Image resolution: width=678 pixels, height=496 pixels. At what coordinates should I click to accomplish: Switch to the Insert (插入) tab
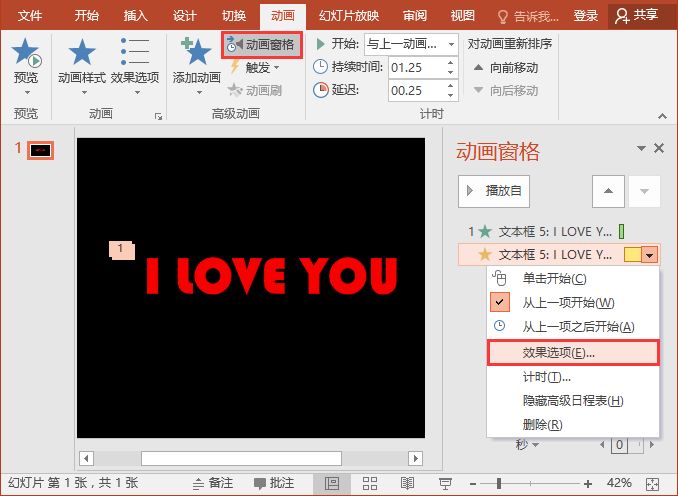point(135,16)
